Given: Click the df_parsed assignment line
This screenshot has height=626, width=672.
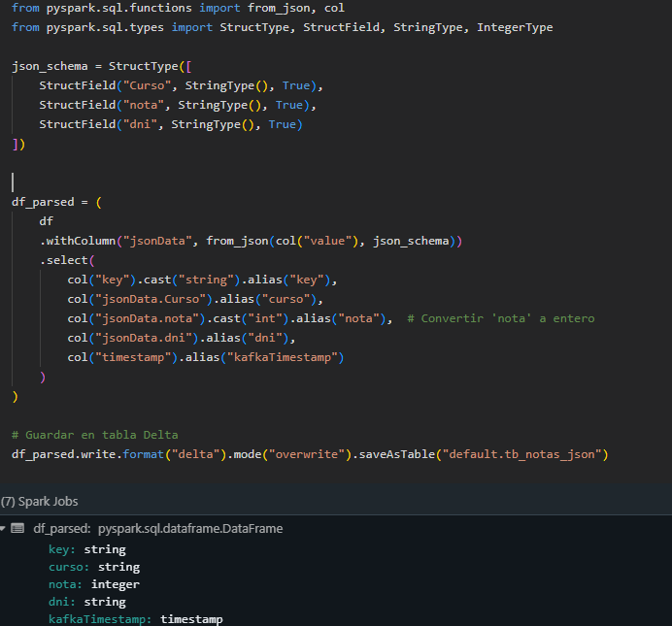Looking at the screenshot, I should click(56, 202).
